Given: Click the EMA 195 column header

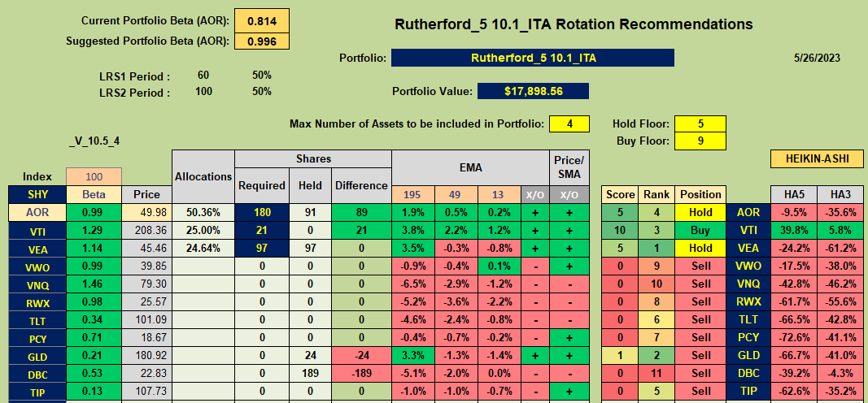Looking at the screenshot, I should click(x=413, y=194).
